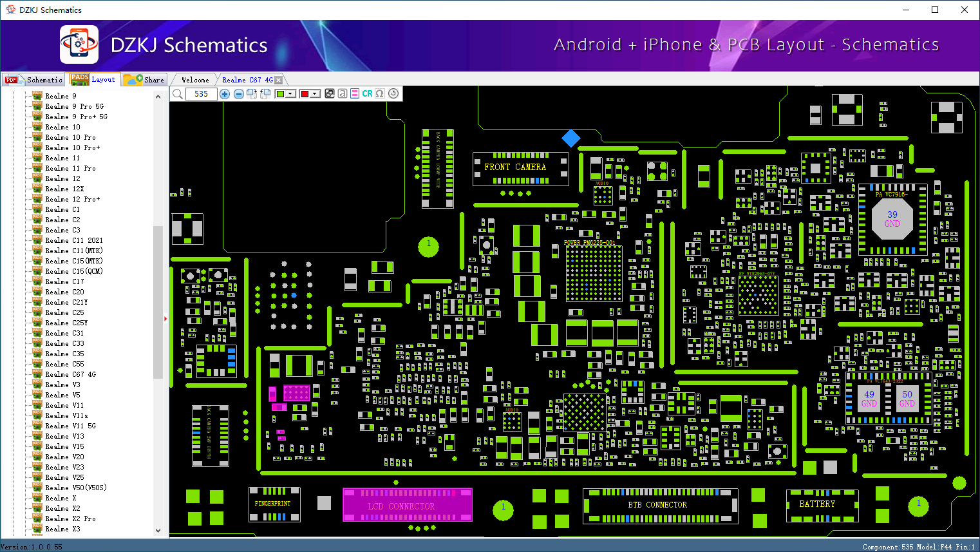Click the 'Version:1.0.0.55' status text
This screenshot has height=552, width=980.
32,547
